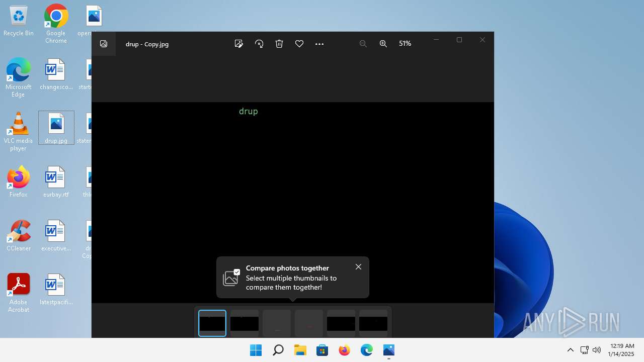Minimize the Photos window
The height and width of the screenshot is (362, 644).
(x=436, y=40)
